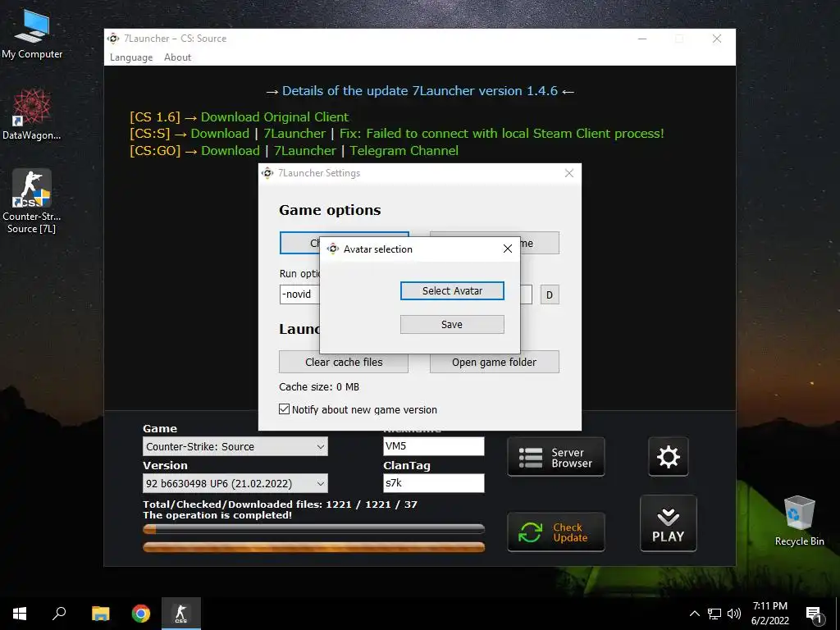The image size is (840, 630).
Task: Open update details 7Launcher version 1.4.6 link
Action: (x=420, y=91)
